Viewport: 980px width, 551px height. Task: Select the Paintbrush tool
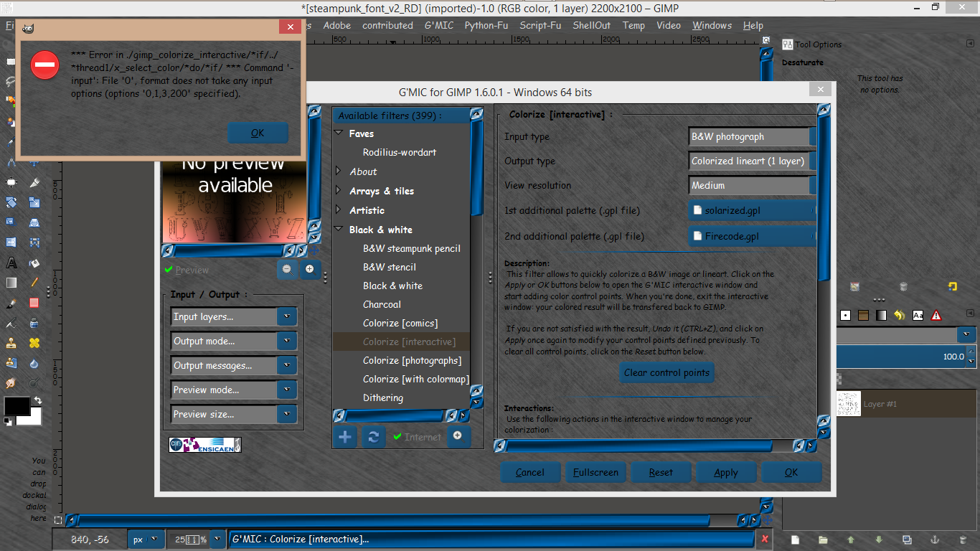click(x=11, y=303)
